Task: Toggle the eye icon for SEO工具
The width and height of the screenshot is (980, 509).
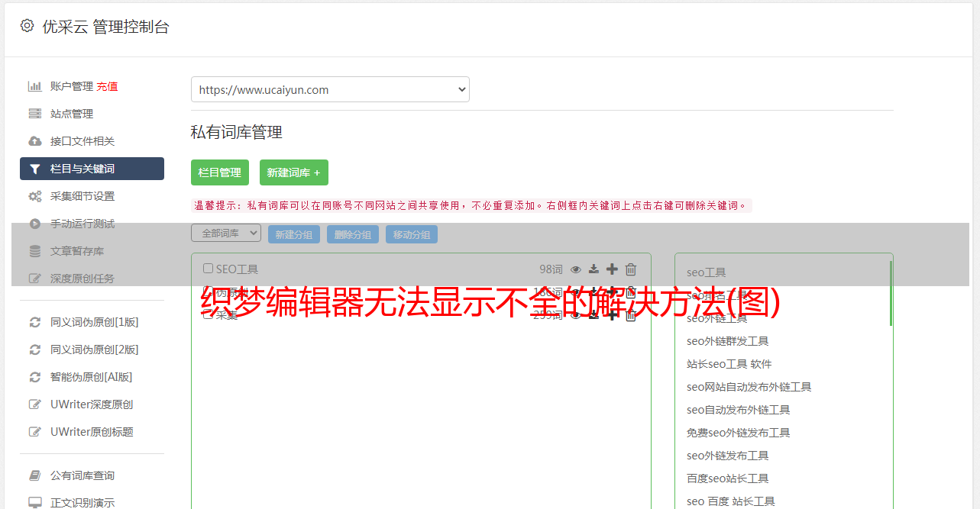Action: (x=576, y=269)
